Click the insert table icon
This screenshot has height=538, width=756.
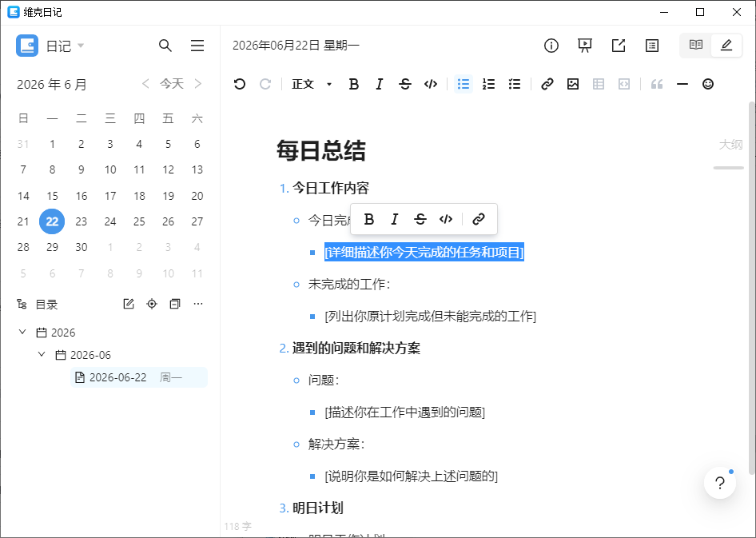tap(599, 85)
